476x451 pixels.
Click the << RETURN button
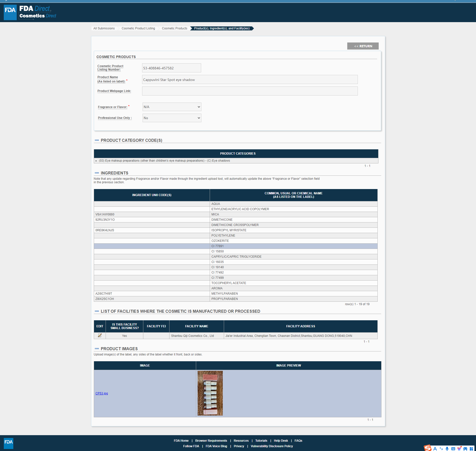tap(363, 46)
